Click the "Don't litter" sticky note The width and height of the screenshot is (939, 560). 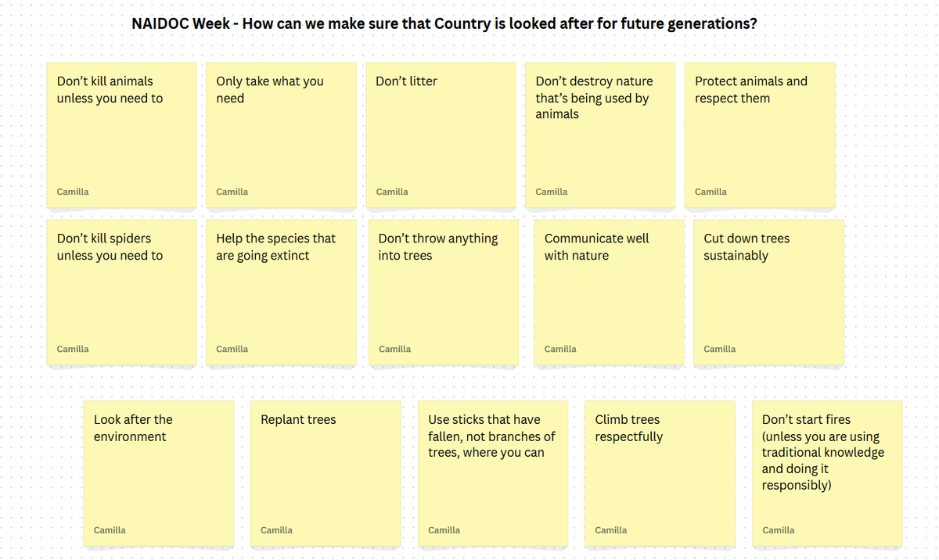point(441,135)
